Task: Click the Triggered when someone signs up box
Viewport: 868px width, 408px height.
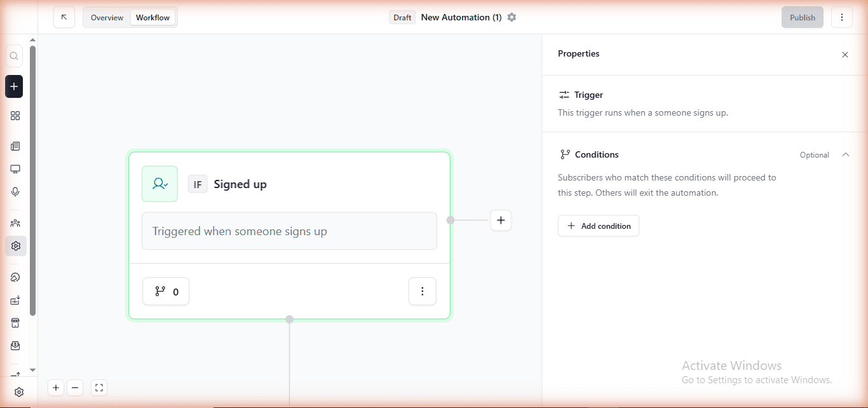Action: click(289, 231)
